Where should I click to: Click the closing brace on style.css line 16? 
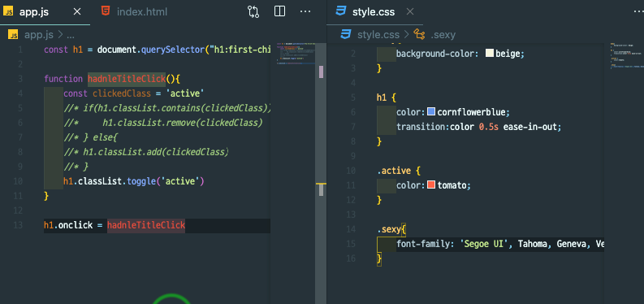coord(379,258)
